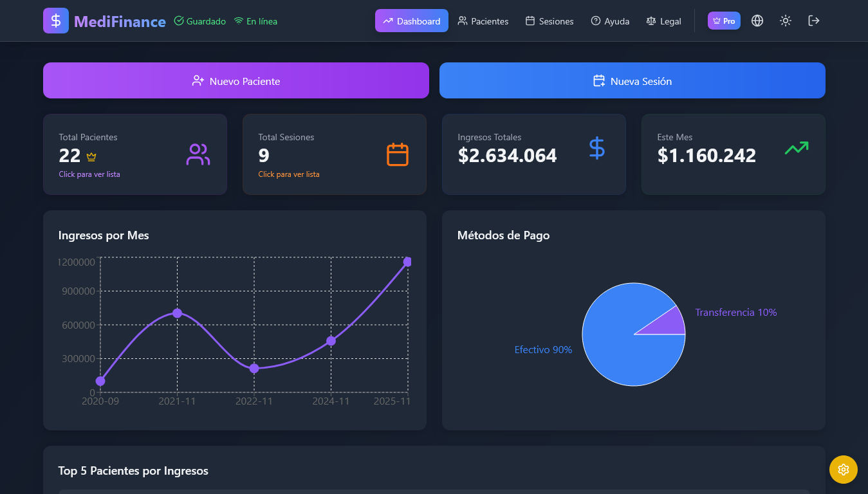This screenshot has width=868, height=494.
Task: Upgrade via the Pro badge
Action: tap(724, 21)
